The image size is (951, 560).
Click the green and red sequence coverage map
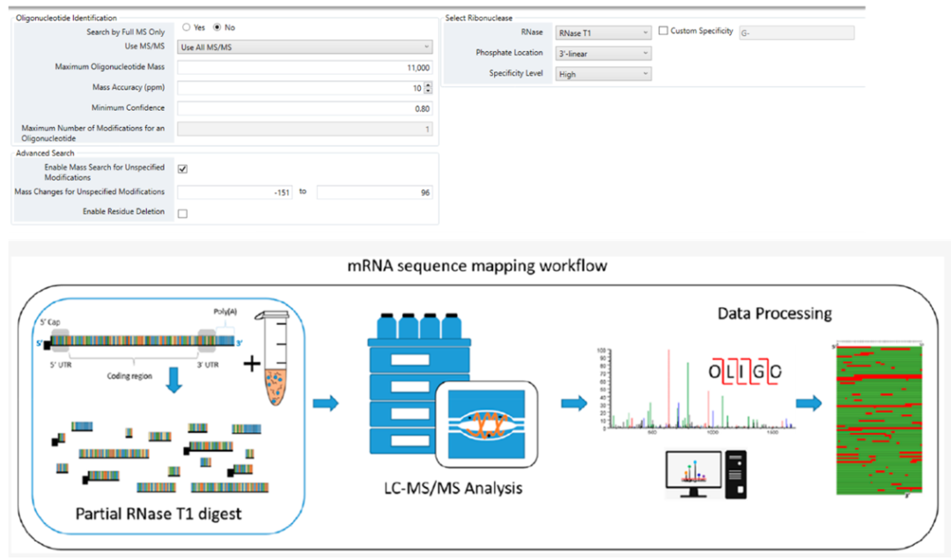click(x=881, y=418)
